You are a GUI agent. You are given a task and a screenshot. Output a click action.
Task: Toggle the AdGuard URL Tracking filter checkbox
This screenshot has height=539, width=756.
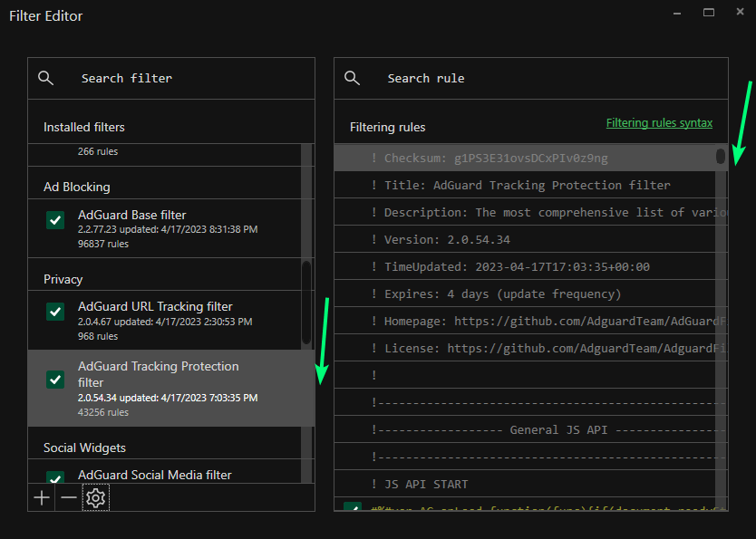(55, 312)
